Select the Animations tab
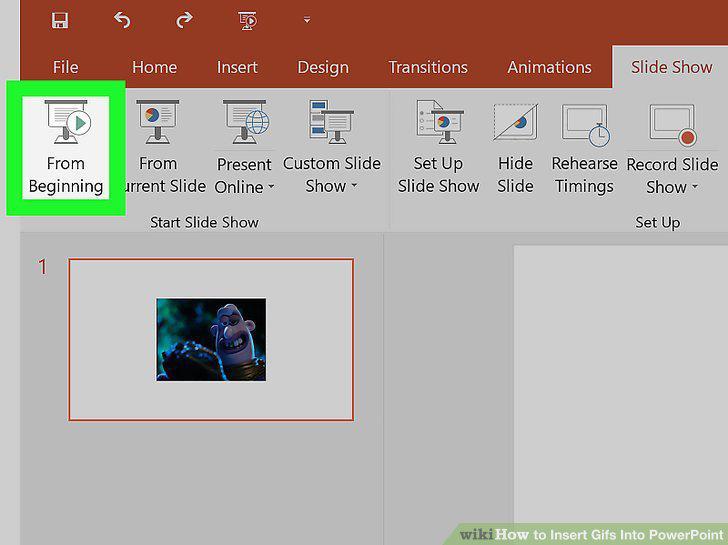The height and width of the screenshot is (545, 728). [549, 67]
